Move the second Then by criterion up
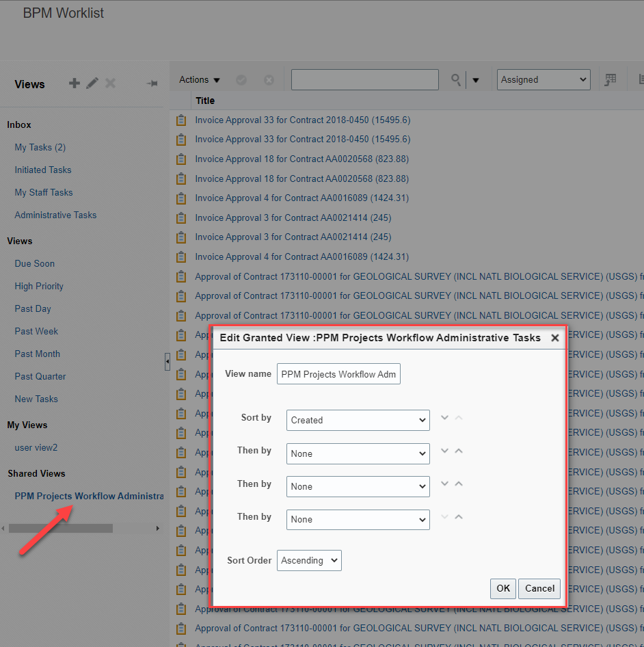644x647 pixels. [459, 486]
